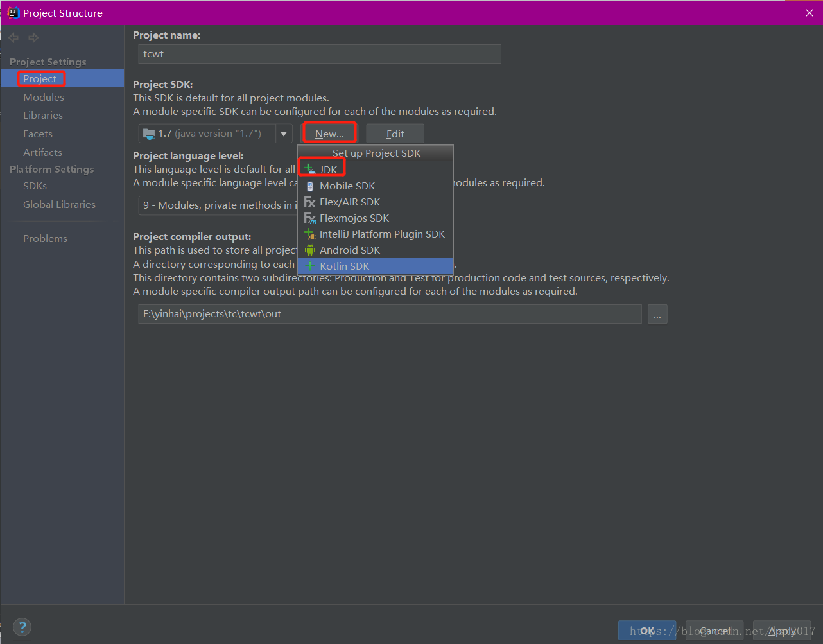Image resolution: width=823 pixels, height=644 pixels.
Task: Click the Mobile SDK phone icon
Action: pos(310,186)
